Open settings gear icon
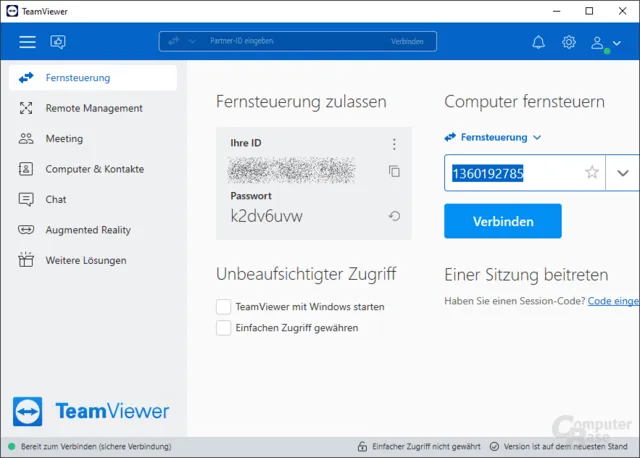The image size is (640, 458). [x=568, y=42]
